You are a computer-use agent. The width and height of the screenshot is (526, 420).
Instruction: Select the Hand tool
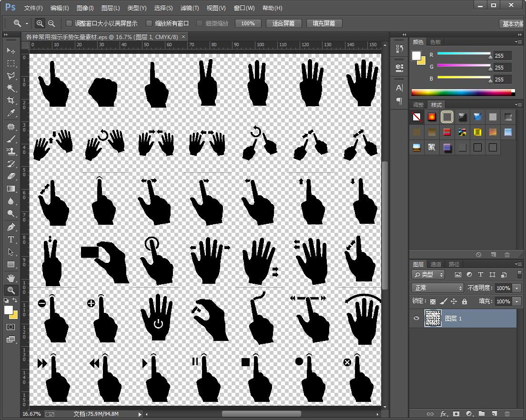tap(10, 278)
